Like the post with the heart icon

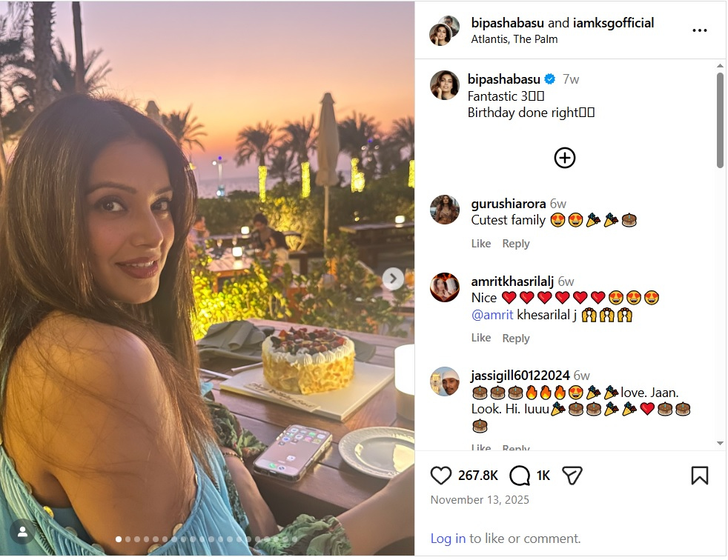(441, 475)
